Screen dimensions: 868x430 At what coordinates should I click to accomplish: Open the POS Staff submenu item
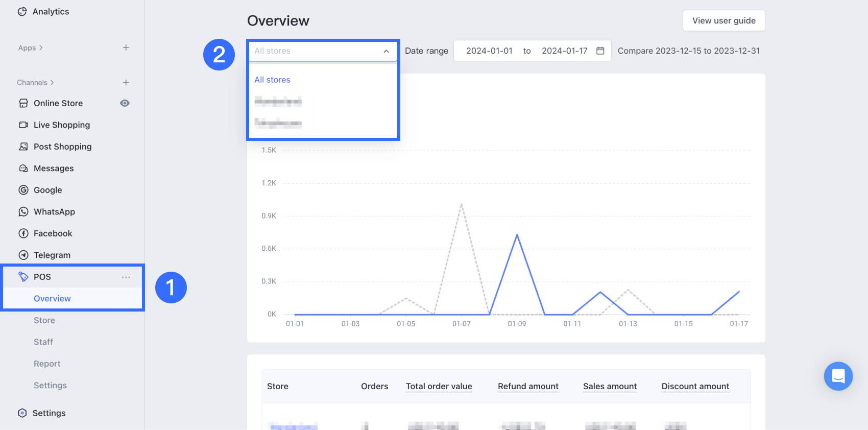[x=43, y=342]
